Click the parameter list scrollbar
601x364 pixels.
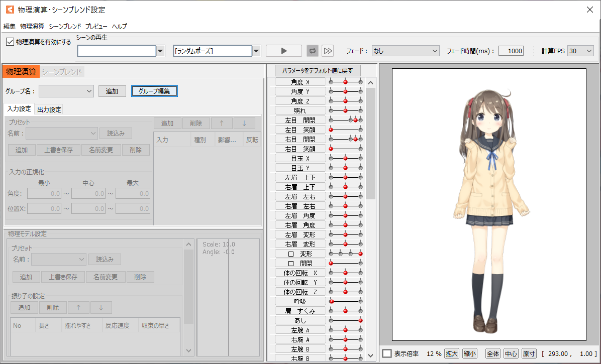(371, 144)
